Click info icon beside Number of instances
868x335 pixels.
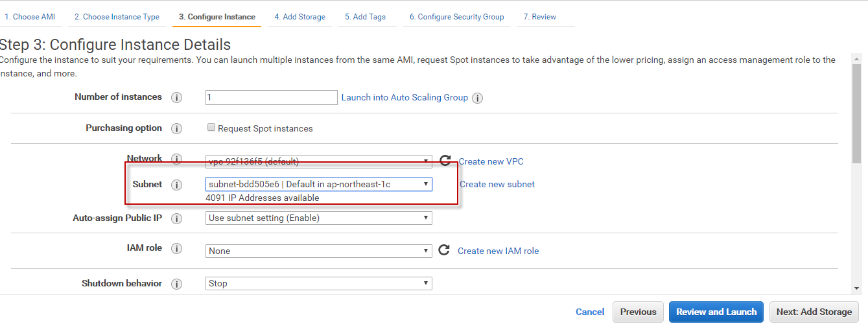click(x=176, y=98)
